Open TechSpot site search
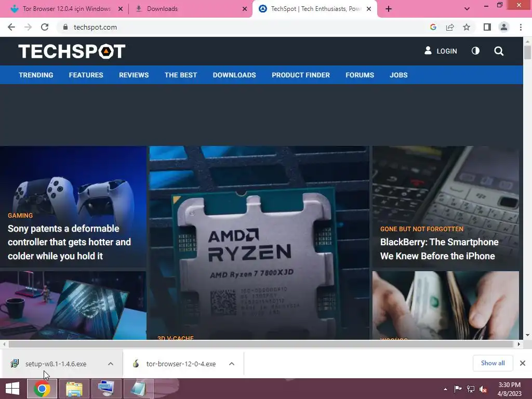The image size is (532, 399). [x=499, y=51]
